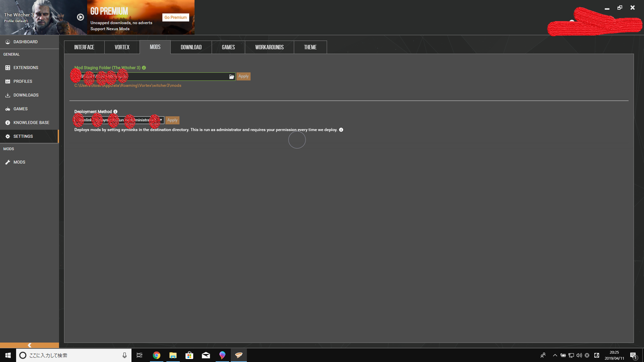644x362 pixels.
Task: Open Mods page with wrench icon
Action: pos(29,162)
